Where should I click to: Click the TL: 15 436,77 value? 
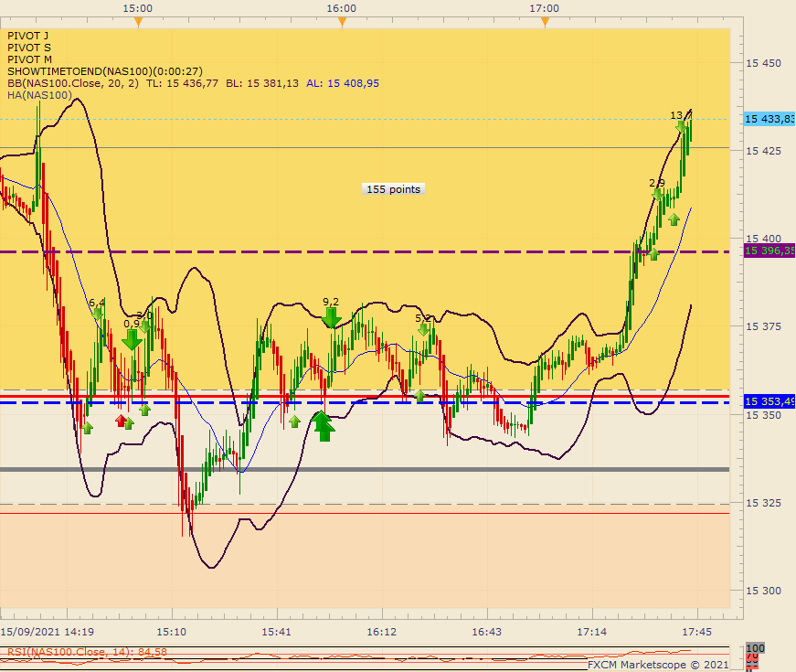(182, 83)
